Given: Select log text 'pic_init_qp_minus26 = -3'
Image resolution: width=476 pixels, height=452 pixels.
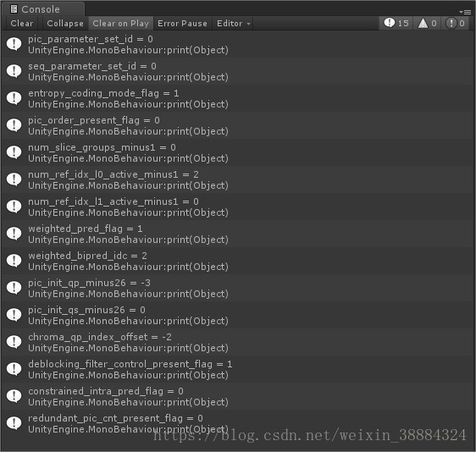Looking at the screenshot, I should tap(89, 283).
